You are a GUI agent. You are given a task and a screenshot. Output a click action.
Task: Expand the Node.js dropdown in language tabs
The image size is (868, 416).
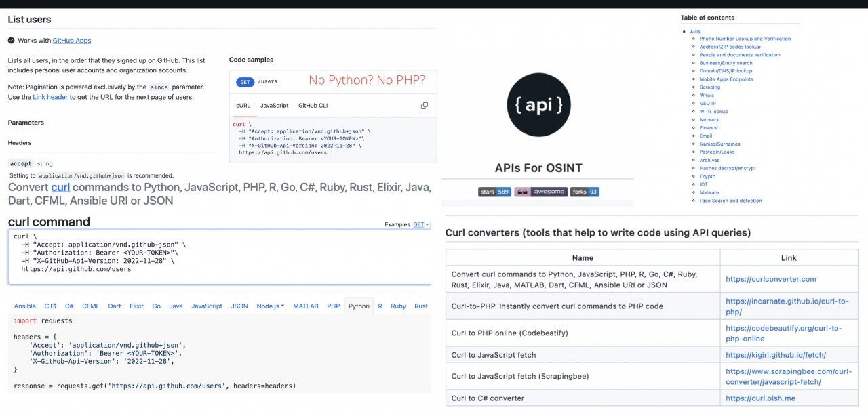[x=270, y=306]
